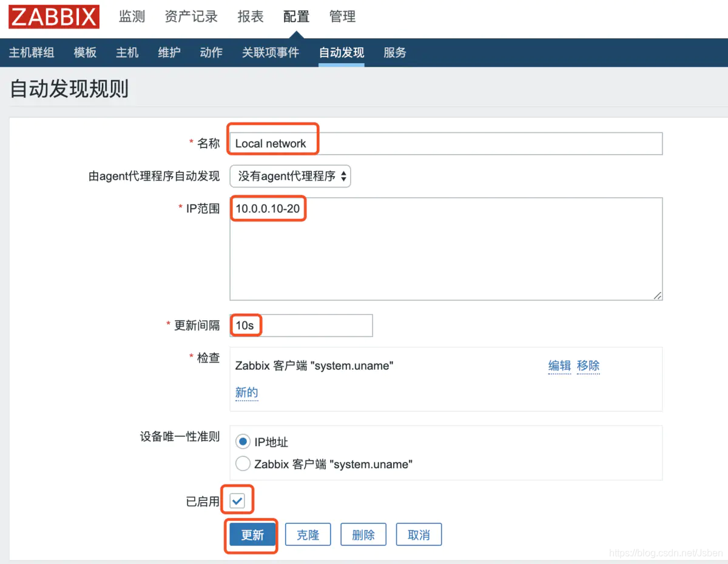Click the 删除 button
Screen dimensions: 728x564
click(363, 535)
